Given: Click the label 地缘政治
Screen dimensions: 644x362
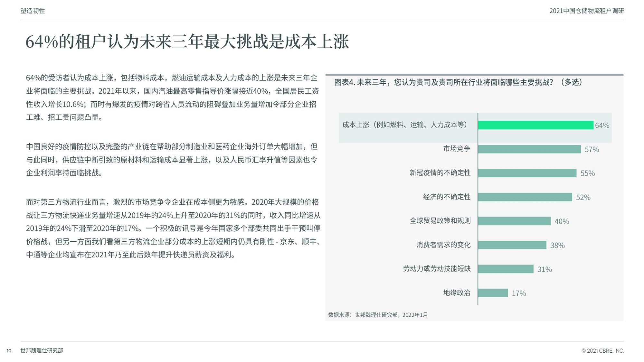Looking at the screenshot, I should (457, 293).
